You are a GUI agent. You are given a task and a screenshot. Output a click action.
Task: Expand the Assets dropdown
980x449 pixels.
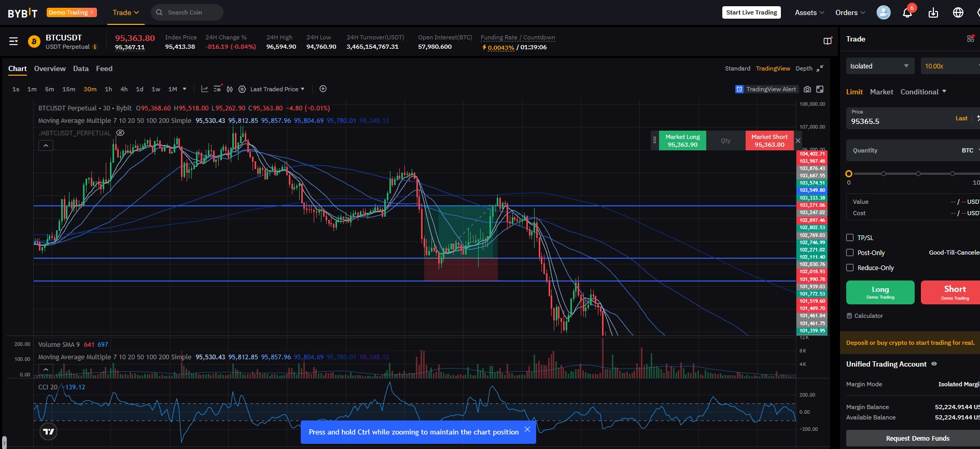(809, 12)
